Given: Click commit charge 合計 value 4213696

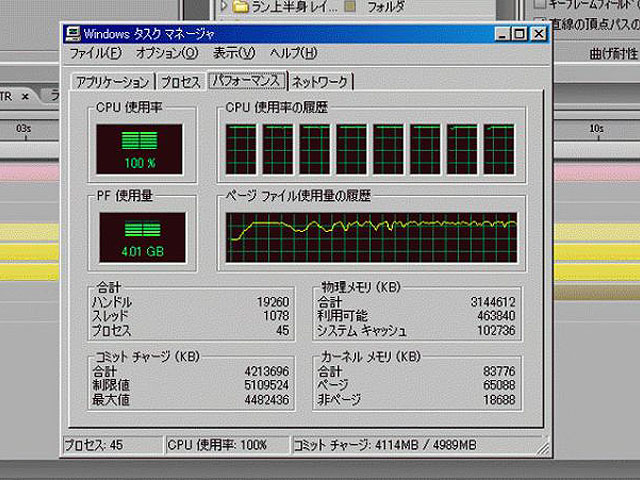Looking at the screenshot, I should 267,371.
